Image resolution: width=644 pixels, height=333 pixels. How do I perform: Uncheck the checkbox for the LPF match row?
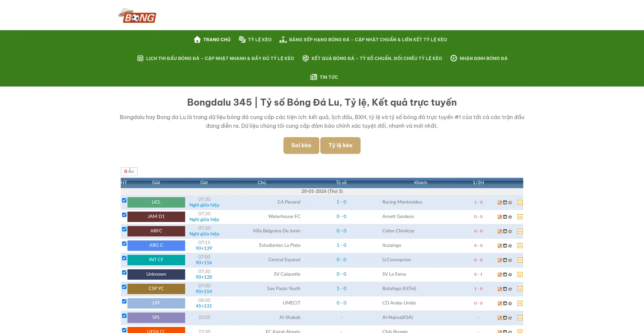124,301
